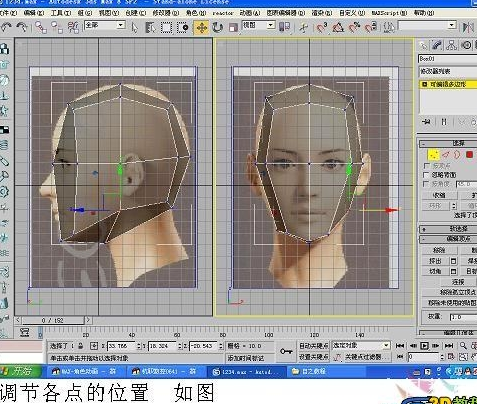The width and height of the screenshot is (477, 404).
Task: Activate the Select and Rotate tool
Action: click(x=217, y=27)
